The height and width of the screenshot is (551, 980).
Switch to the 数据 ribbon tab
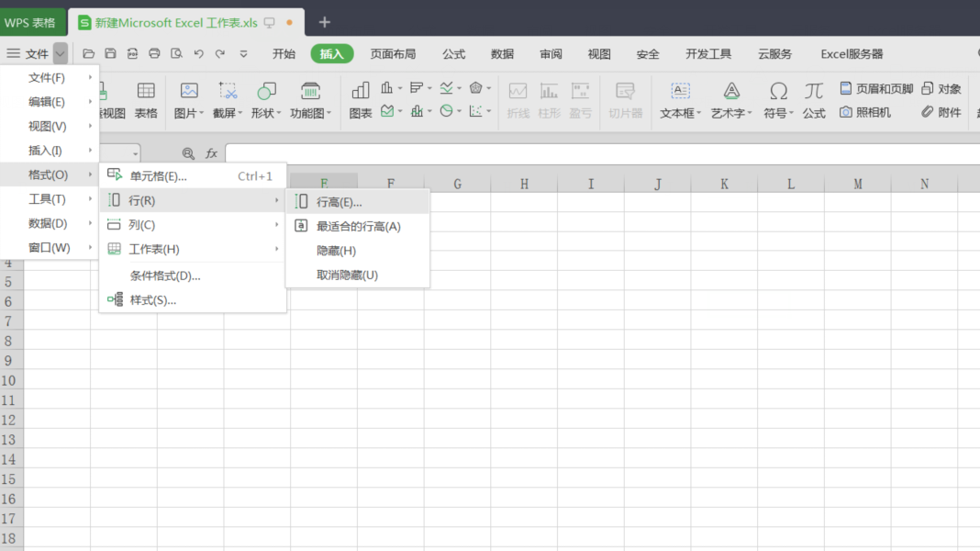(503, 54)
